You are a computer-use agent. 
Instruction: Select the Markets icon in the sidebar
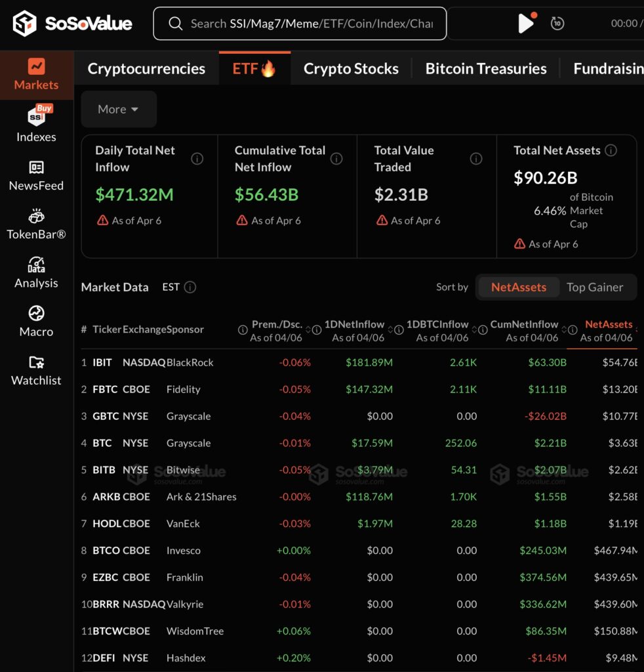pos(36,68)
